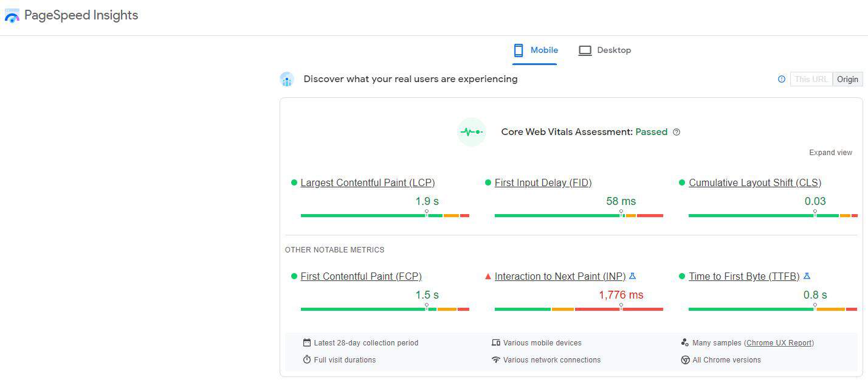Click the experimental flask icon beside TTFB

pos(807,276)
